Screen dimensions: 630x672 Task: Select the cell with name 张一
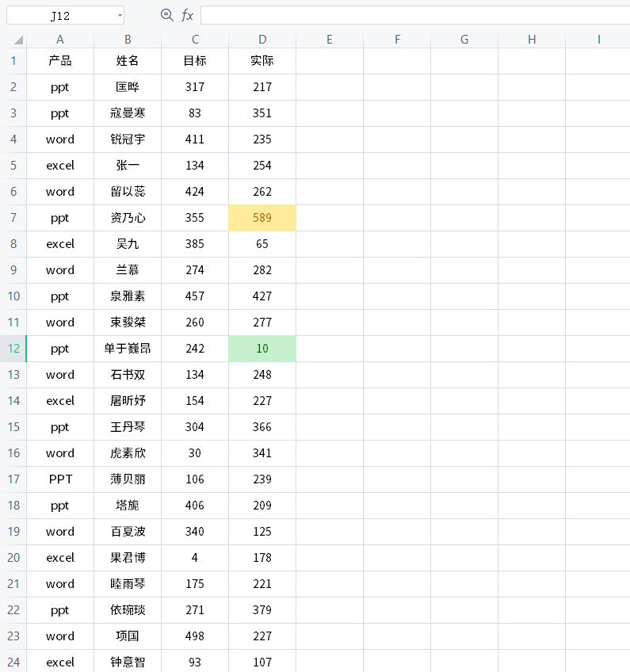(x=128, y=166)
